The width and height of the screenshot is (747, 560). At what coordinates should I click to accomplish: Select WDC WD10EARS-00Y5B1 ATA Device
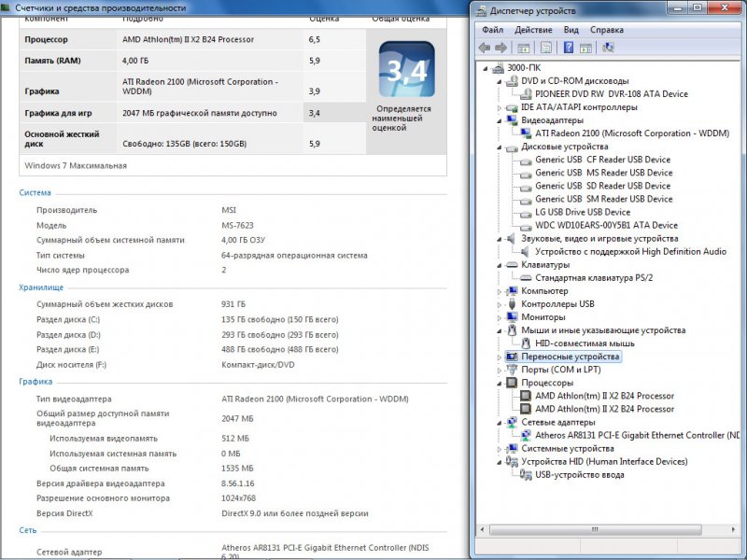pos(606,225)
